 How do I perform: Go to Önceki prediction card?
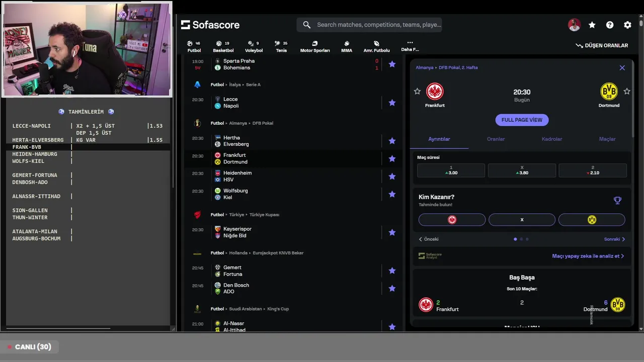click(x=429, y=239)
